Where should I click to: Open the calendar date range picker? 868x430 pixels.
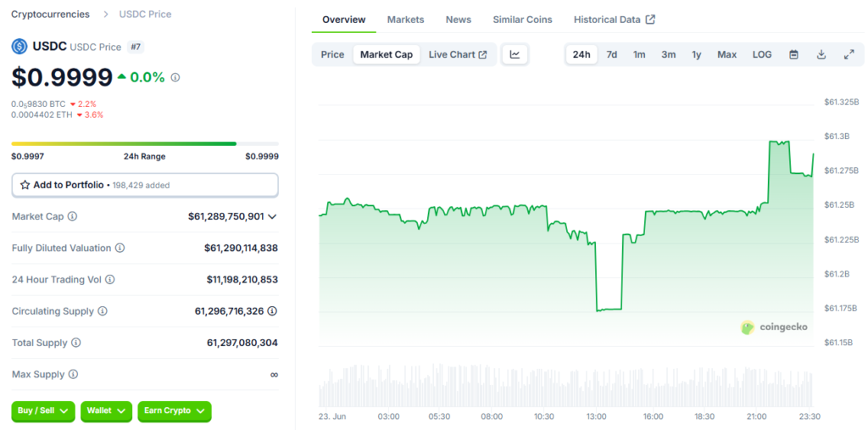[x=793, y=54]
